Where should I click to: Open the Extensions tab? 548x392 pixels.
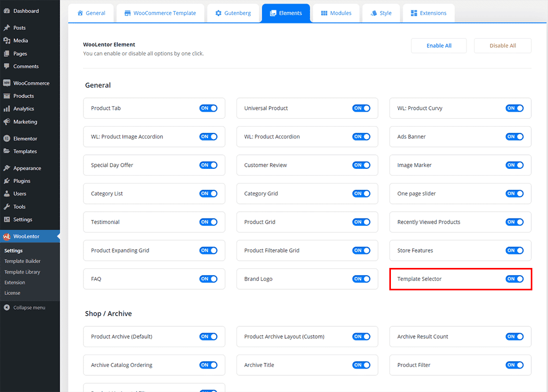pos(429,13)
